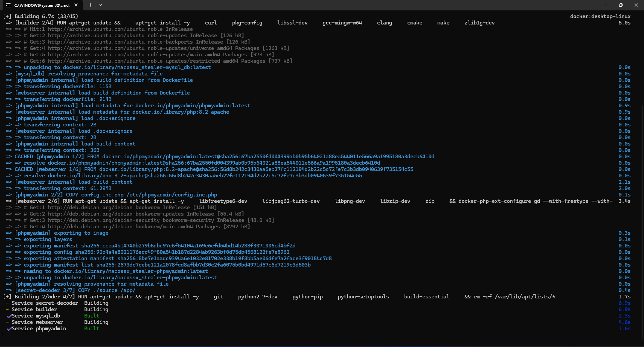644x347 pixels.
Task: Click 'Service webserver' status row
Action: coord(57,322)
